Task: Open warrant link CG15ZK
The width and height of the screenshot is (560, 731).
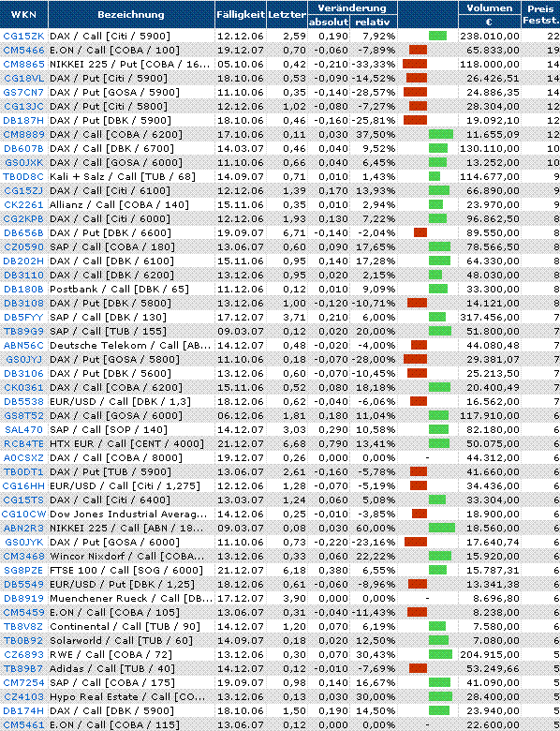Action: point(23,36)
